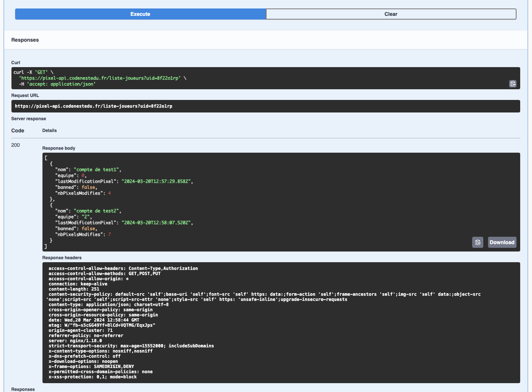Run the request with Execute

140,14
